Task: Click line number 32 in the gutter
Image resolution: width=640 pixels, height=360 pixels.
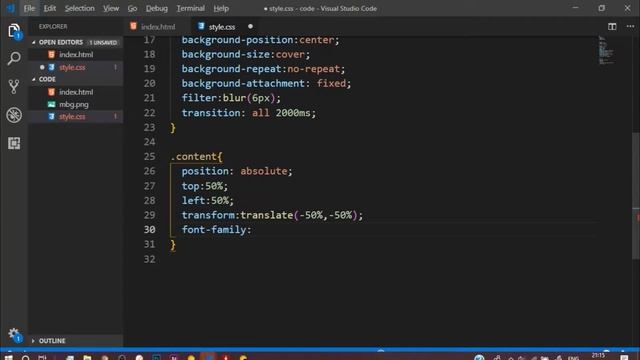Action: point(149,259)
